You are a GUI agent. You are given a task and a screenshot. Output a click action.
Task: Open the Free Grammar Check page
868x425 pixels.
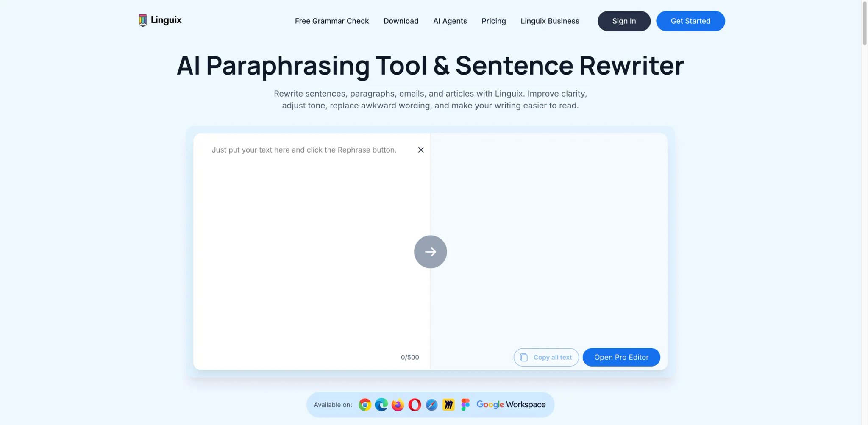(332, 21)
